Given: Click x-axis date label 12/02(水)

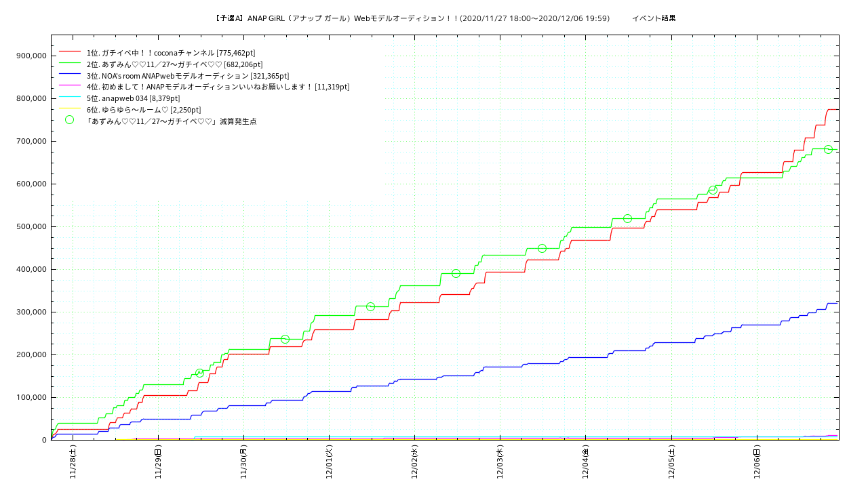Looking at the screenshot, I should pyautogui.click(x=414, y=462).
